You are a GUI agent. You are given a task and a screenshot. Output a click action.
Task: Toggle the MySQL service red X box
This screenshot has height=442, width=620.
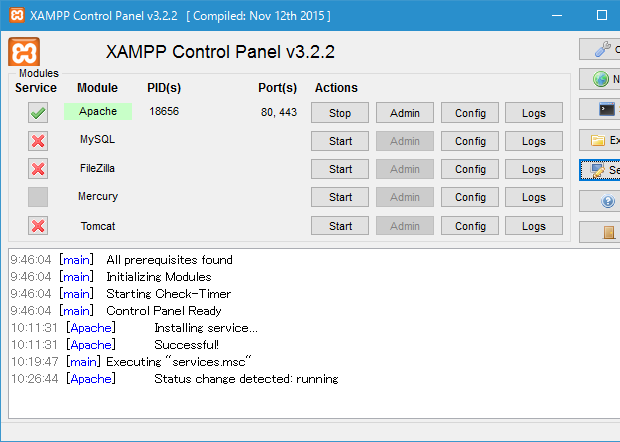coord(38,141)
